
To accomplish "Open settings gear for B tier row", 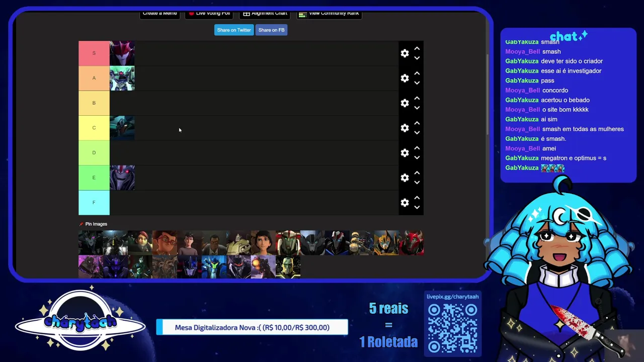I will coord(405,103).
